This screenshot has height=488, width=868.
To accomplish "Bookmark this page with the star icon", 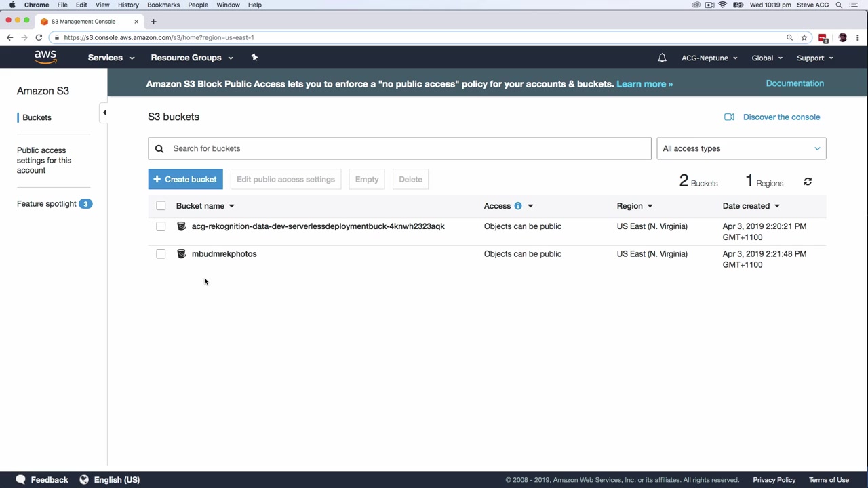I will (804, 37).
